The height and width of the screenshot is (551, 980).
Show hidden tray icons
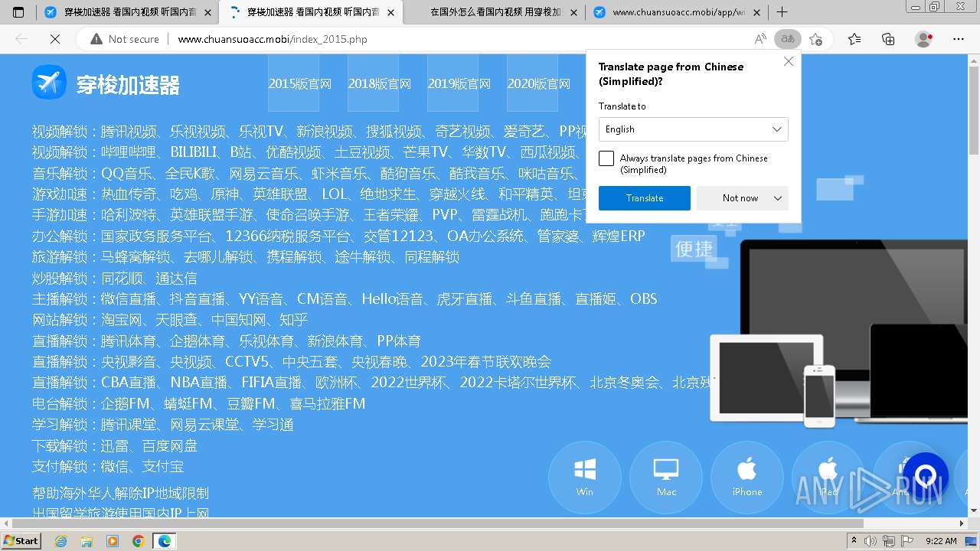click(854, 540)
